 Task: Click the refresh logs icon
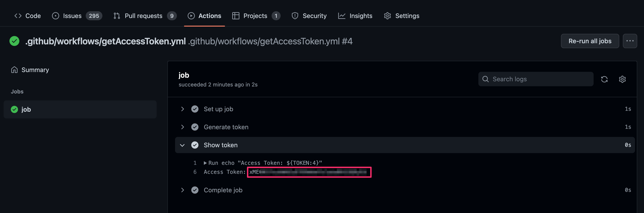point(604,79)
